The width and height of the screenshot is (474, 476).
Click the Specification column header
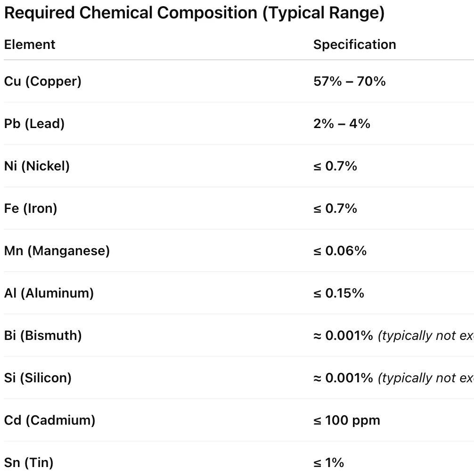(354, 45)
